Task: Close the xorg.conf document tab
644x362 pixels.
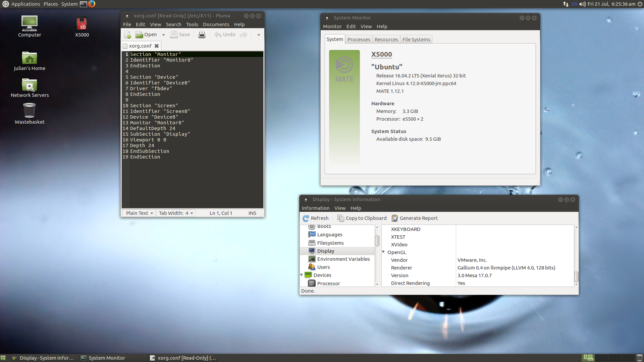Action: click(x=157, y=46)
